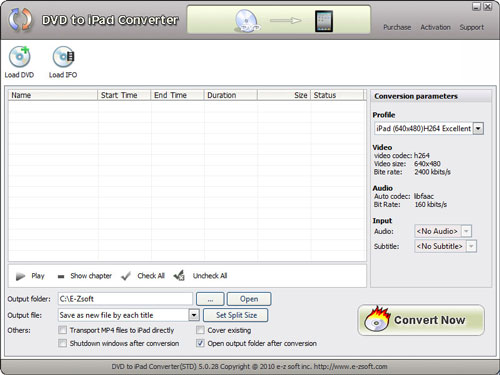Open the Purchase link
This screenshot has height=375, width=500.
tap(397, 27)
